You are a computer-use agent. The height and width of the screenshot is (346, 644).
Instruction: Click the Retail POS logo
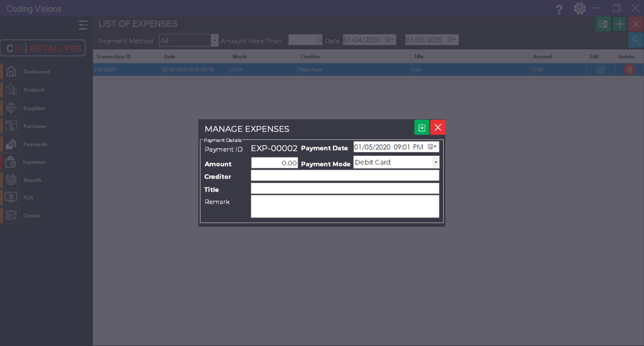coord(43,48)
